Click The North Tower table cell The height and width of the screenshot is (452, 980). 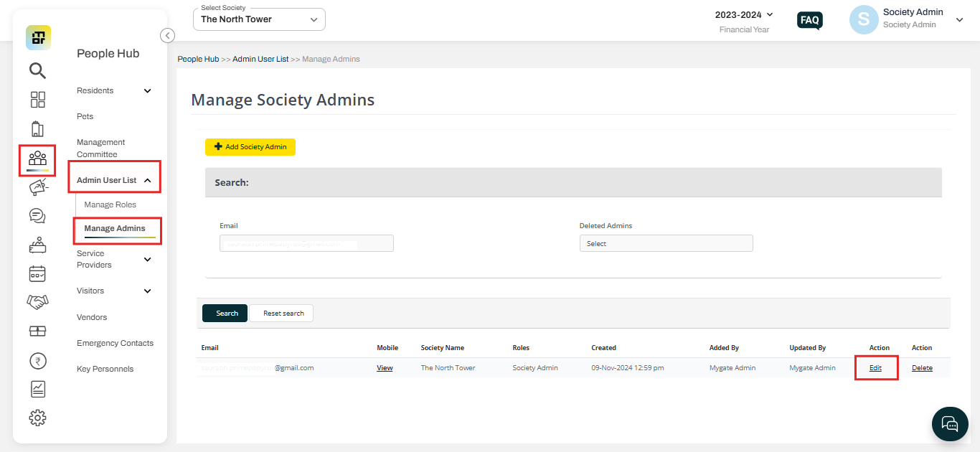pyautogui.click(x=448, y=367)
